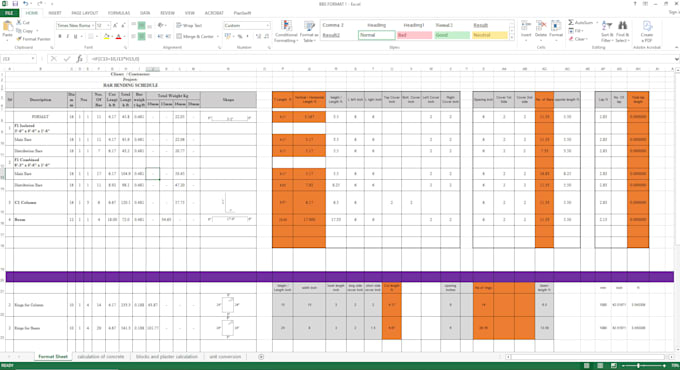
Task: Click the Cut scissors button
Action: 23,23
